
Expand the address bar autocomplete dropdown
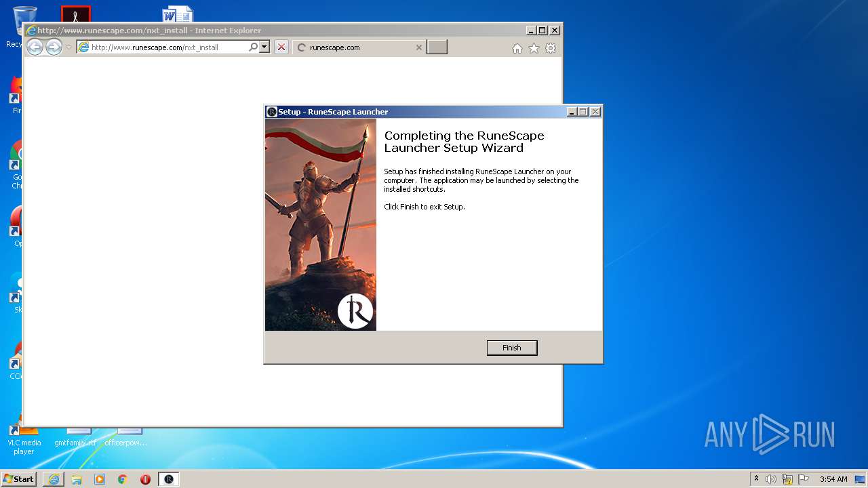(x=264, y=47)
